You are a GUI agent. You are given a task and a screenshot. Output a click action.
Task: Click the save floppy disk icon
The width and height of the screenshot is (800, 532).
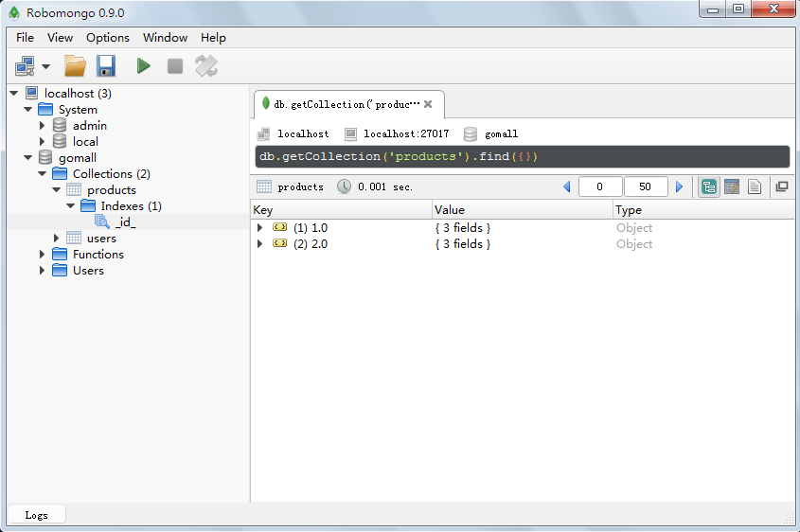[x=106, y=66]
